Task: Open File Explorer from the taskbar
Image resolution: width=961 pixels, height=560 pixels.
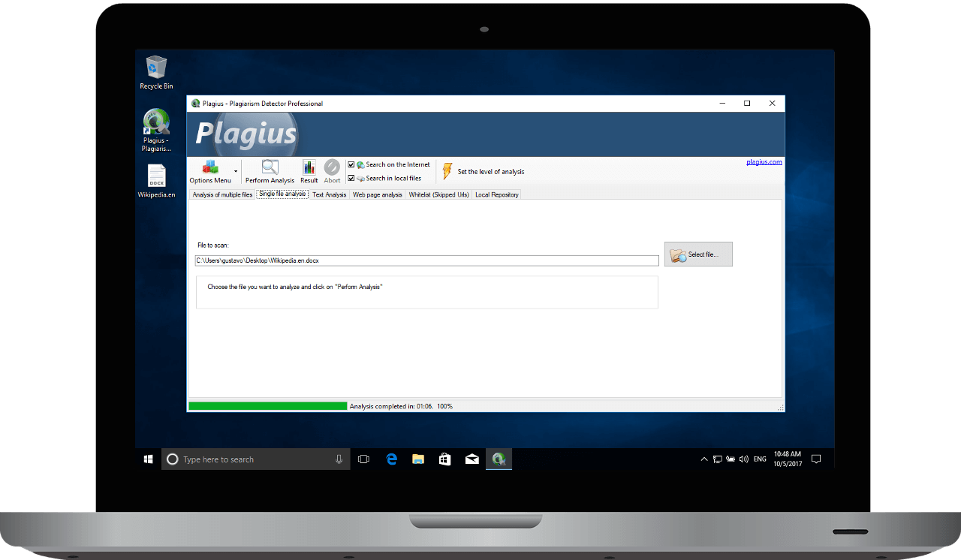Action: (418, 459)
